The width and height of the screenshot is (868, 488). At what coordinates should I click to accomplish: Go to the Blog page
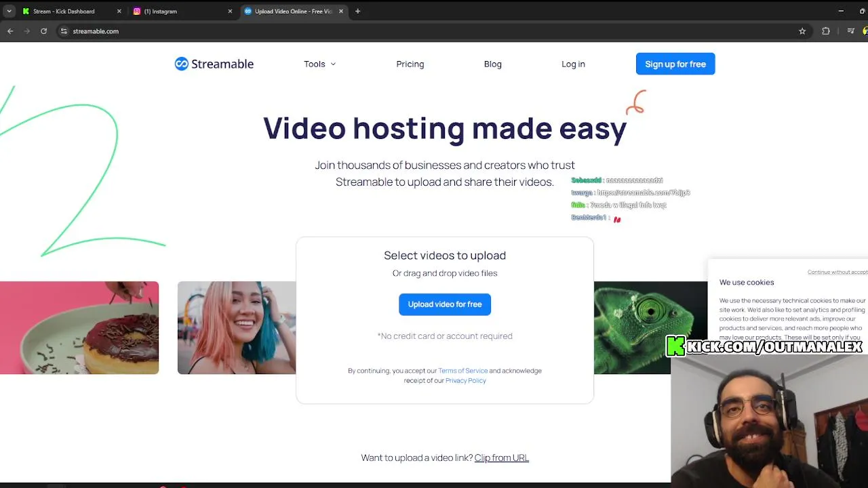point(493,64)
